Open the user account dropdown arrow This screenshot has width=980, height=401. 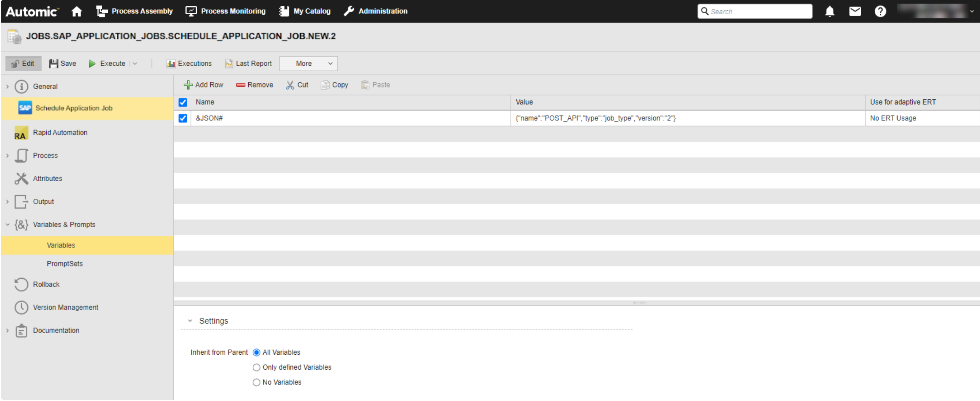pyautogui.click(x=972, y=11)
